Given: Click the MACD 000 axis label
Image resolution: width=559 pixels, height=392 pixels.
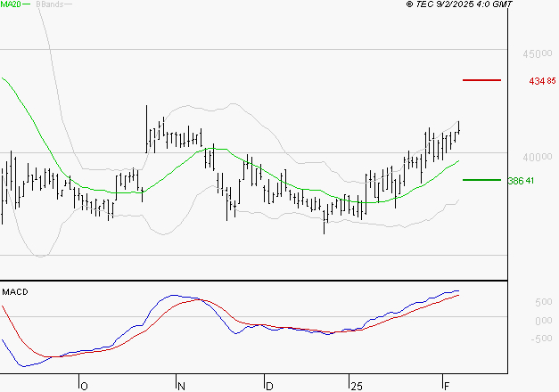Looking at the screenshot, I should [544, 321].
